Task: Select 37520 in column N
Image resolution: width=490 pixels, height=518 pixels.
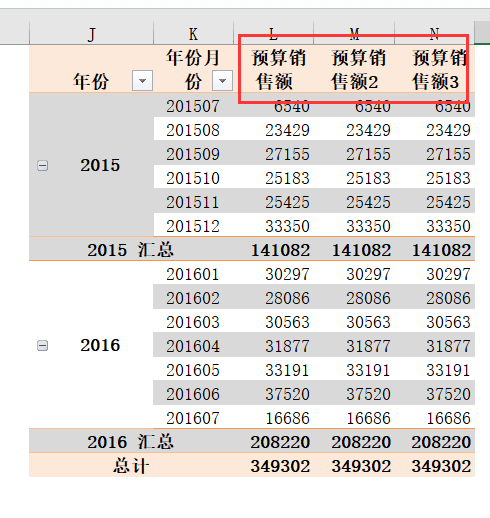Action: click(449, 394)
